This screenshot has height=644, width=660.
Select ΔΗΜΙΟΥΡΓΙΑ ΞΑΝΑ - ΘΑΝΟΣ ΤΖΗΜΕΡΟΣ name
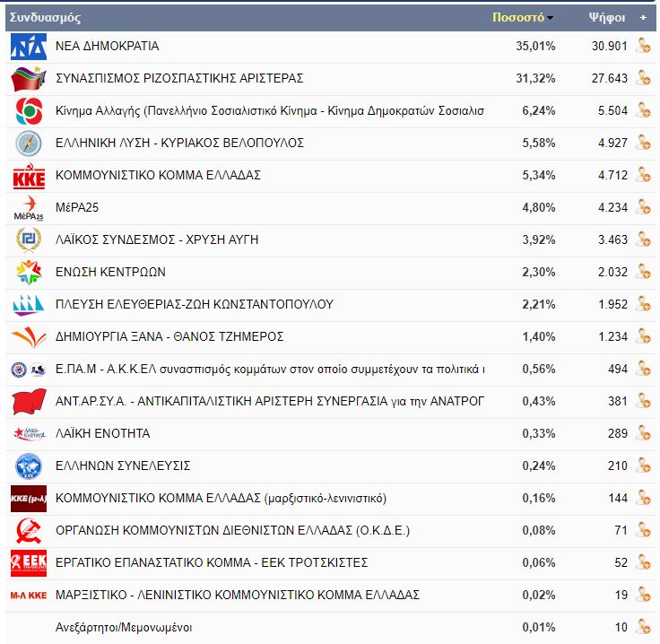[x=169, y=336]
